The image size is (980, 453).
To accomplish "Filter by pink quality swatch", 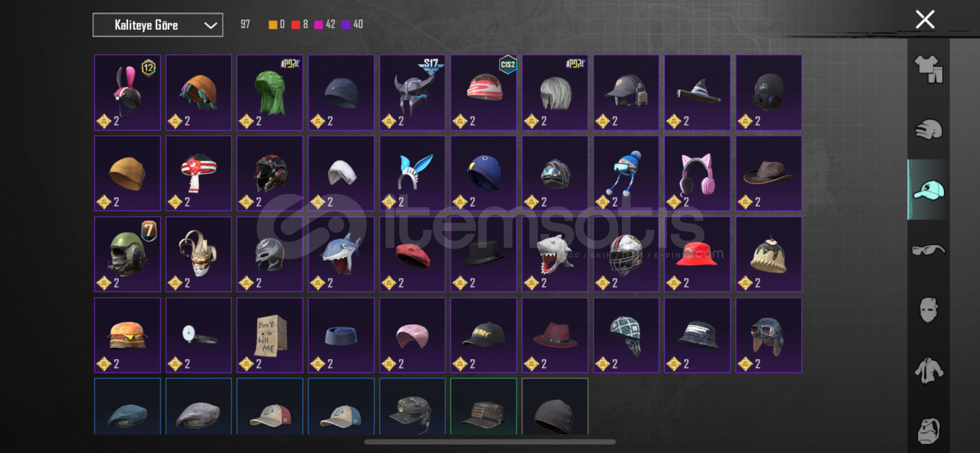I will coord(318,25).
